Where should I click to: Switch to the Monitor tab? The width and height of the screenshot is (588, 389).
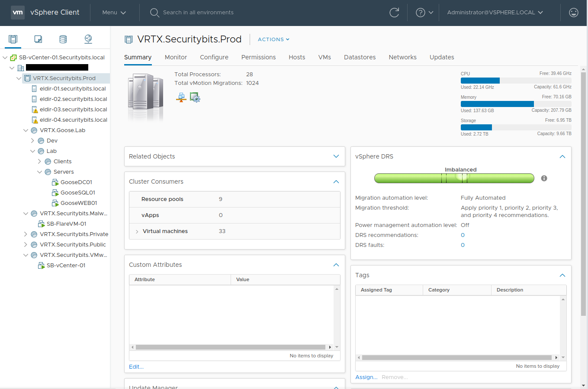(176, 57)
